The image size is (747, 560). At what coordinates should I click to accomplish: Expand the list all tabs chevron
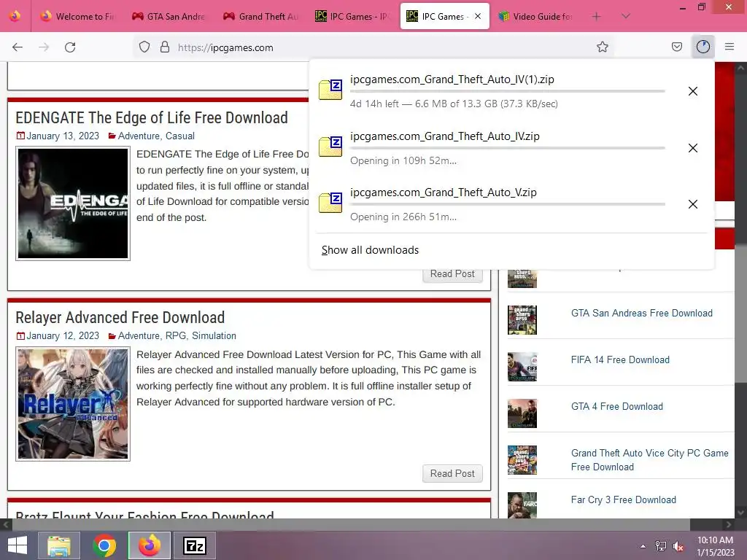click(626, 16)
